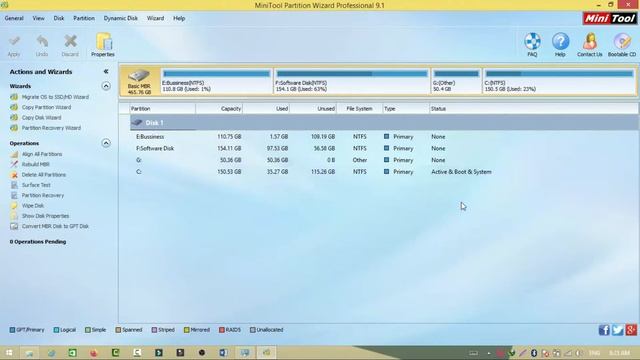Select the Rebuild MBR operation

(36, 164)
